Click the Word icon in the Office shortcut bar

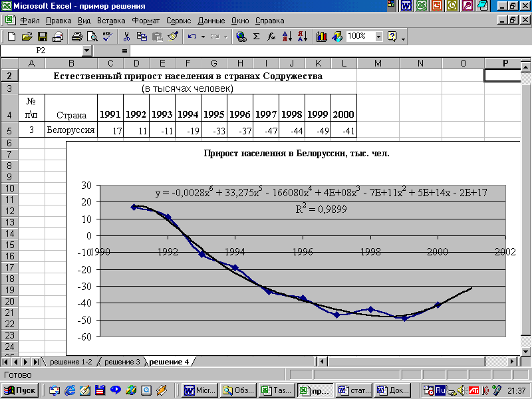click(x=406, y=6)
